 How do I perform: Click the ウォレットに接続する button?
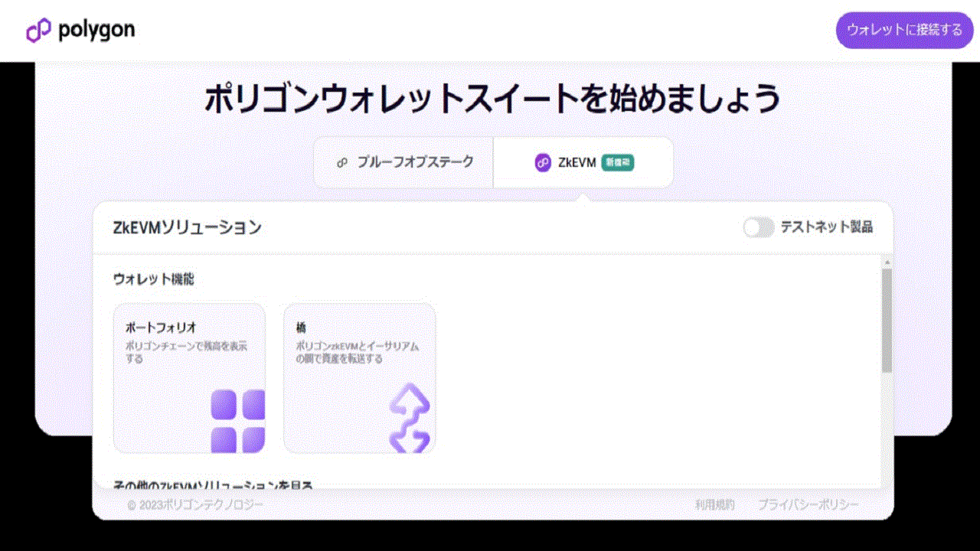tap(904, 31)
